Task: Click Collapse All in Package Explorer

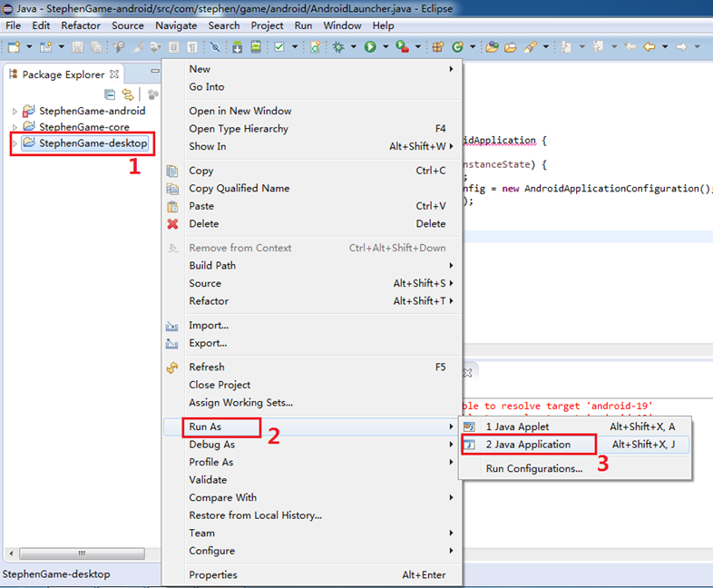Action: (110, 94)
